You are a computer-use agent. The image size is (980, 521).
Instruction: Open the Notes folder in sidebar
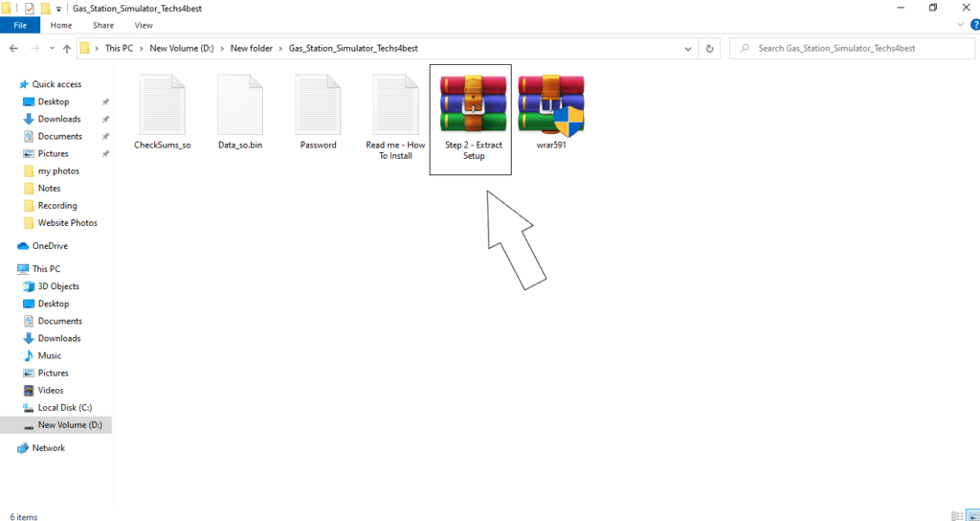[50, 189]
